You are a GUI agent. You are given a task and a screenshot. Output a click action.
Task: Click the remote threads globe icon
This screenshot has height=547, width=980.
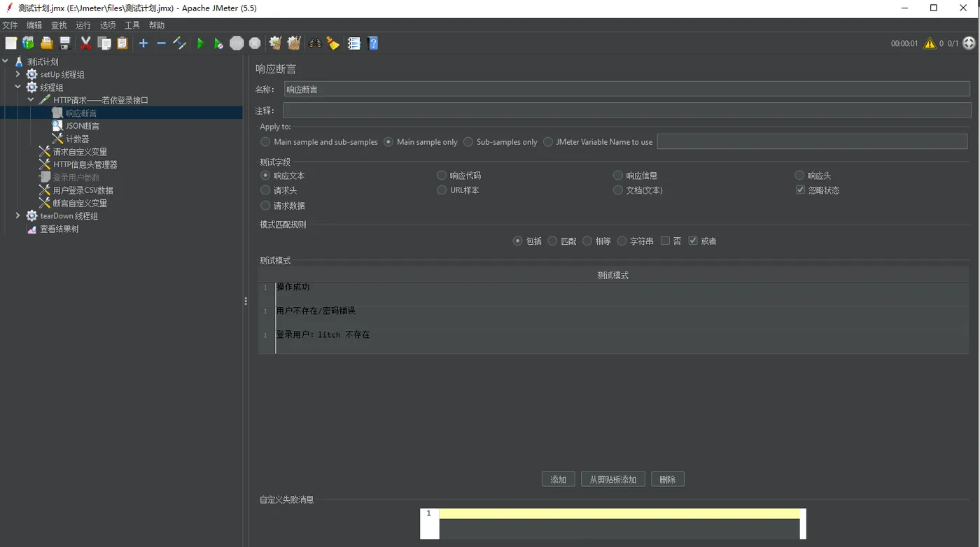[x=969, y=43]
